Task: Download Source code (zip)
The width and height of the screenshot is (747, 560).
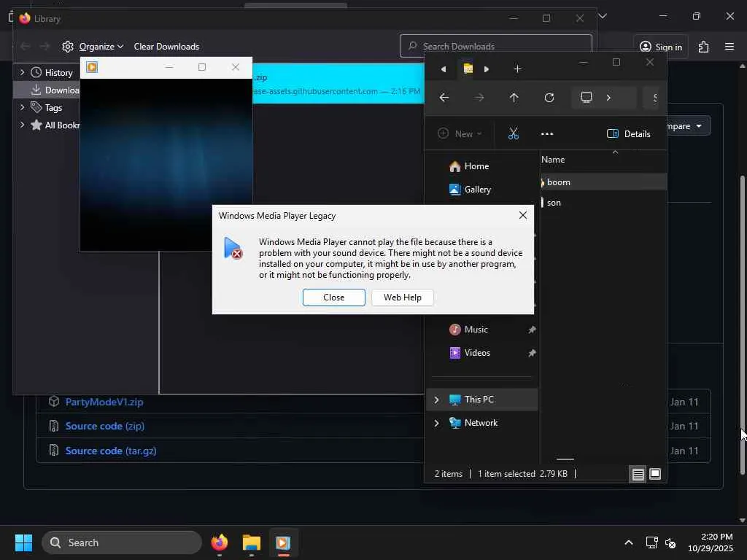Action: pos(105,426)
